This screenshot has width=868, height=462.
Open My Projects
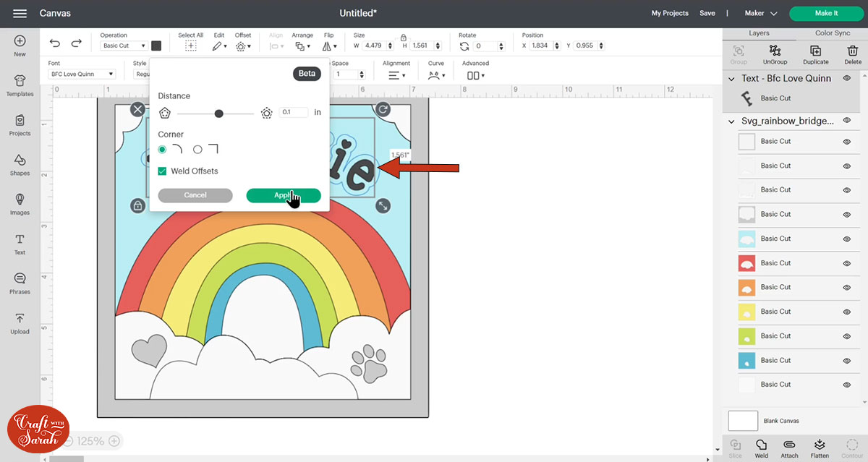(x=670, y=13)
